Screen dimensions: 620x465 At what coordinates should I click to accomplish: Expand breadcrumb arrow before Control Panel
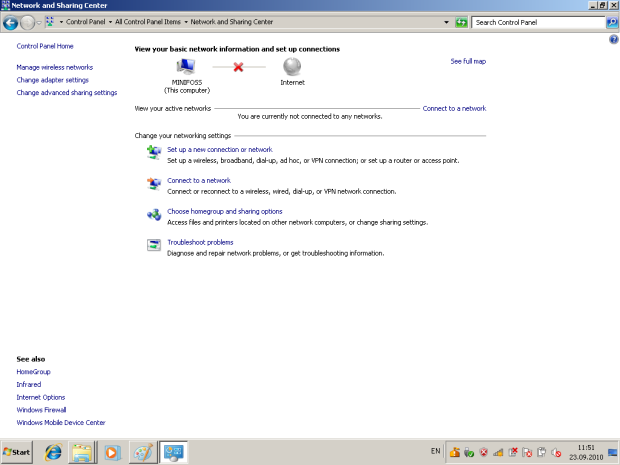point(61,22)
